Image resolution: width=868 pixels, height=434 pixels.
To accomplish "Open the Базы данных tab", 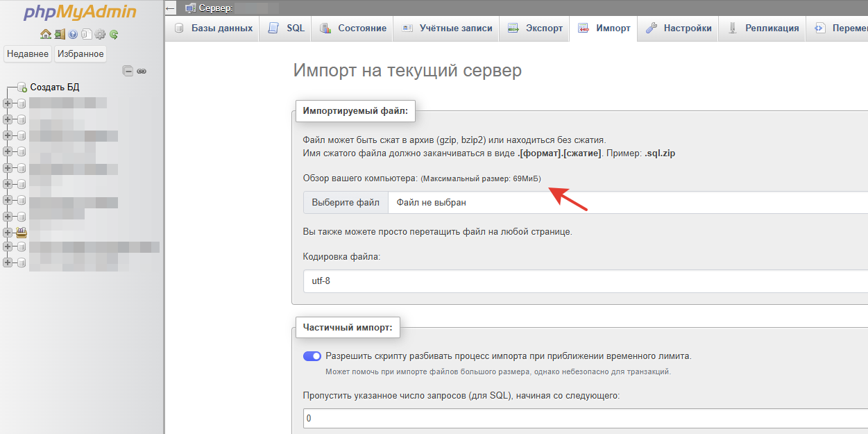I will [x=212, y=28].
